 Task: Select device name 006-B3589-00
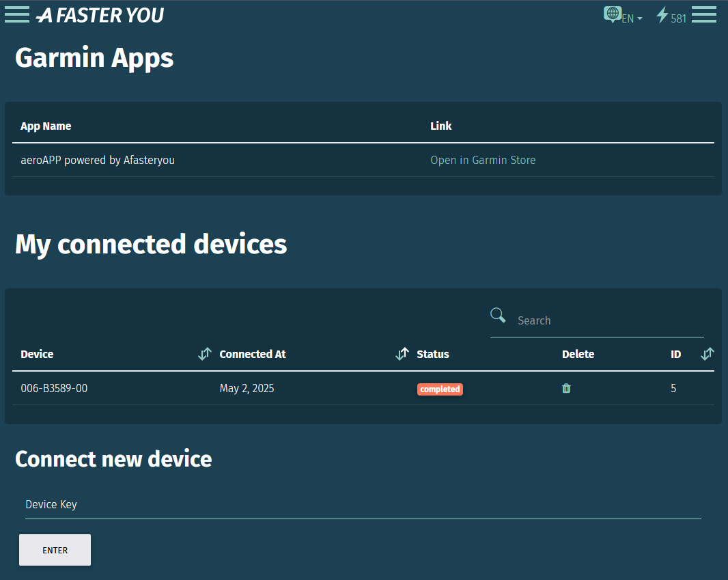(x=55, y=388)
